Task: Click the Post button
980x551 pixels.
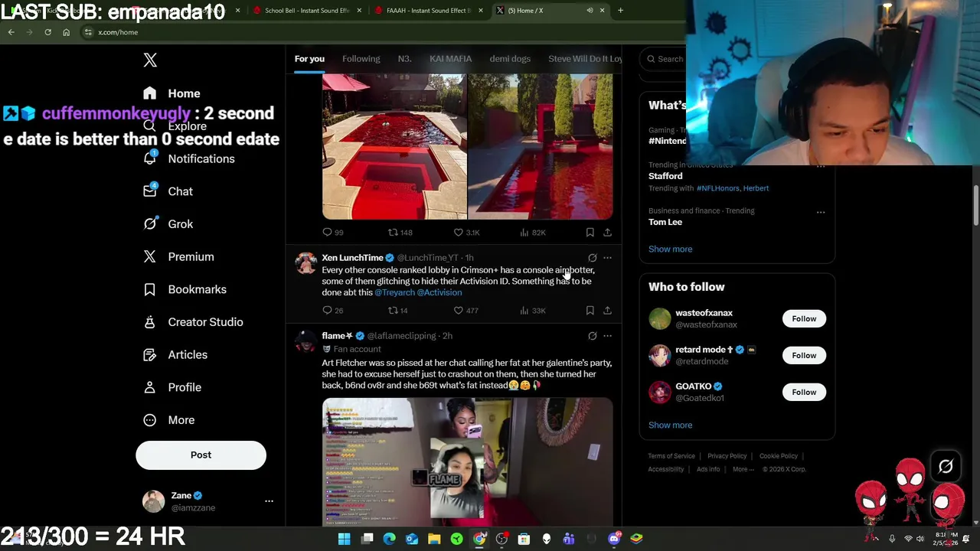Action: pyautogui.click(x=201, y=455)
